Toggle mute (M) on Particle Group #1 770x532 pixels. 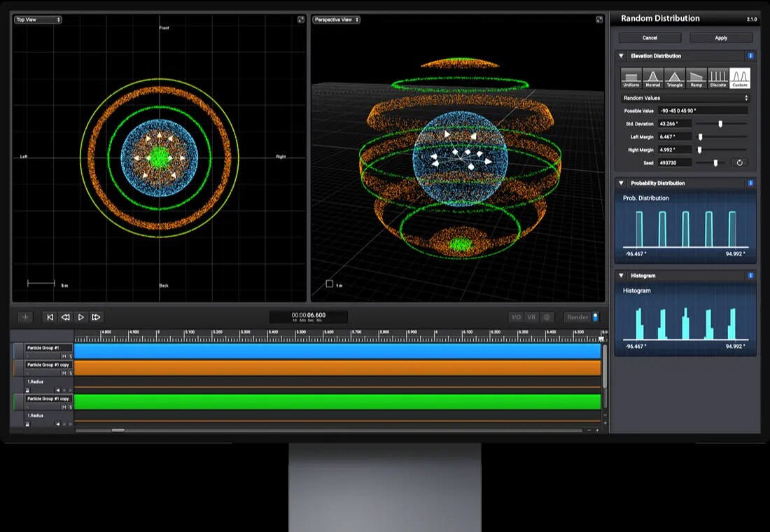(64, 356)
